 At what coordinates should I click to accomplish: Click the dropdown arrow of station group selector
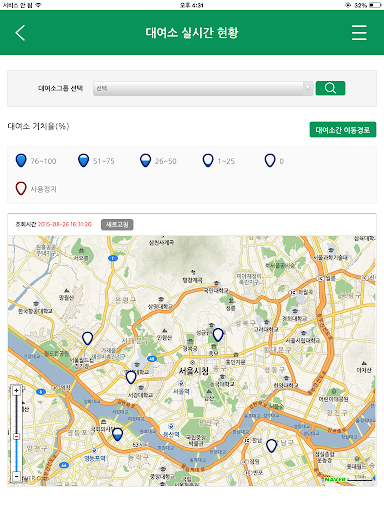point(308,88)
